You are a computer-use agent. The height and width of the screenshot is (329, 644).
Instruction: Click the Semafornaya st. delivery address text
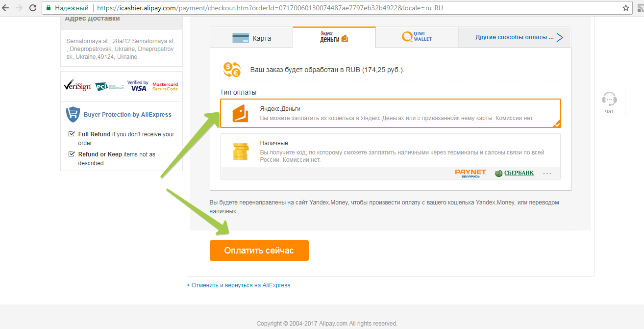[121, 49]
